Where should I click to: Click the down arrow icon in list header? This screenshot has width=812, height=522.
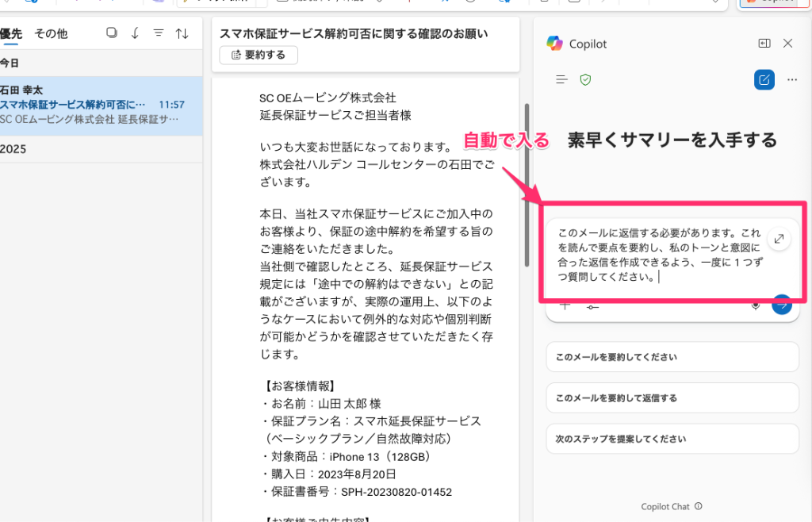click(x=135, y=33)
